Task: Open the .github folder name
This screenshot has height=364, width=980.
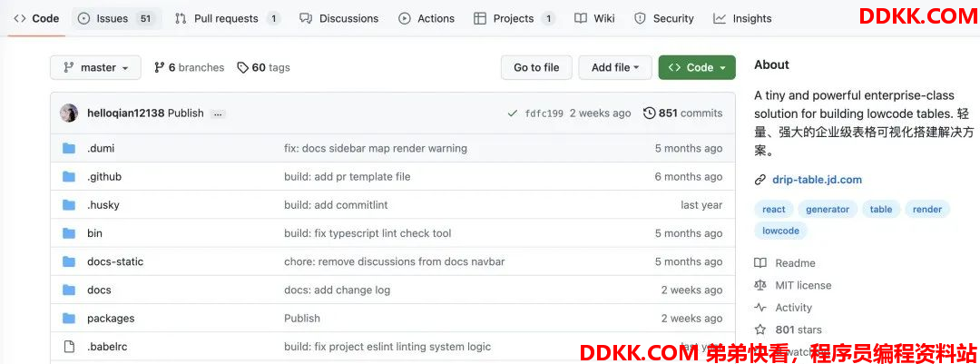Action: [x=104, y=177]
